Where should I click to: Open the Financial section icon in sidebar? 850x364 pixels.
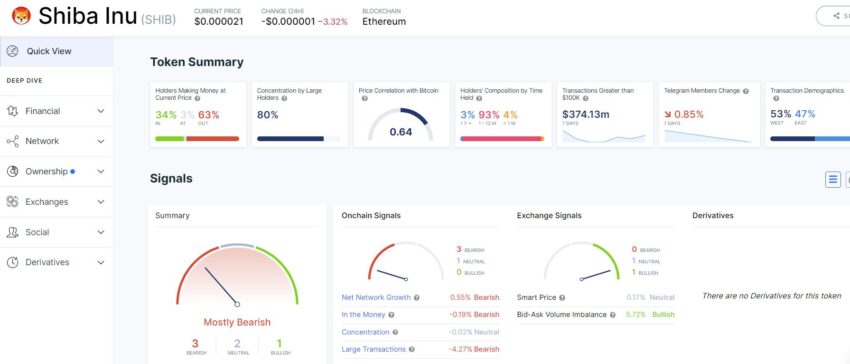point(12,111)
